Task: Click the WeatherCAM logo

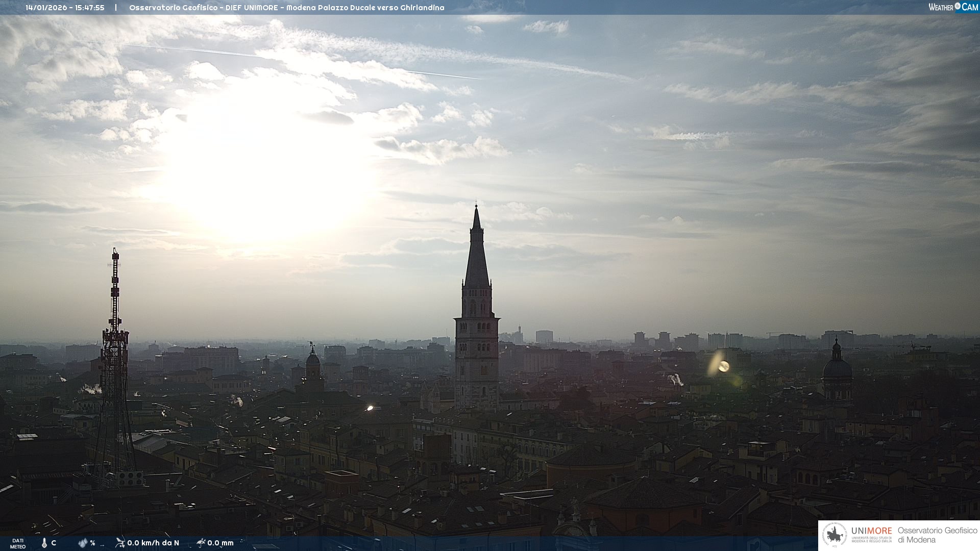Action: pyautogui.click(x=953, y=7)
